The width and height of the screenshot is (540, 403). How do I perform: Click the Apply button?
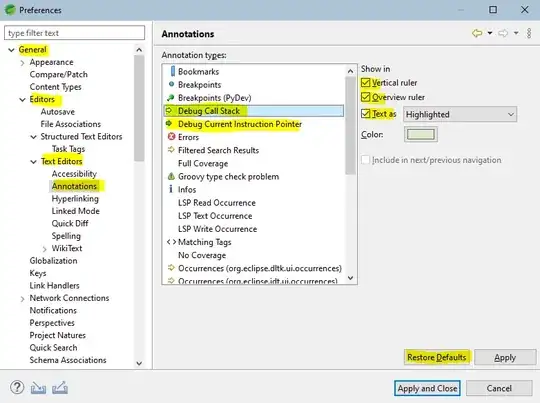pyautogui.click(x=505, y=358)
